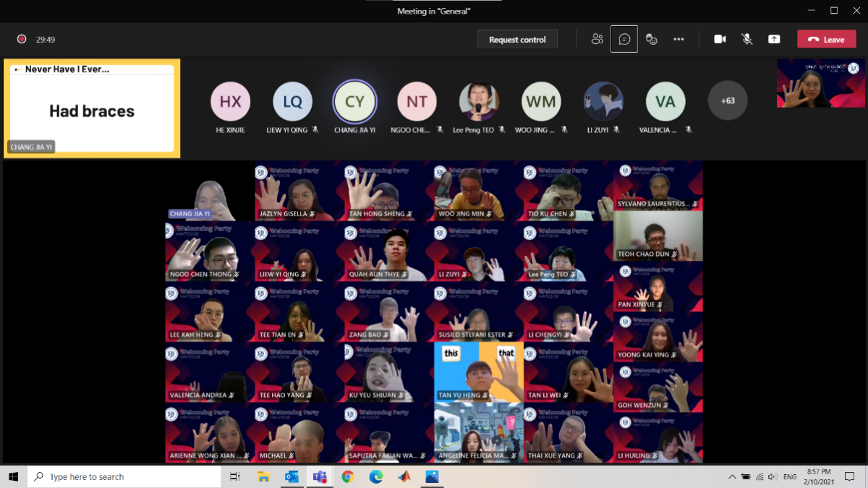
Task: Open the meeting chat panel
Action: point(624,39)
